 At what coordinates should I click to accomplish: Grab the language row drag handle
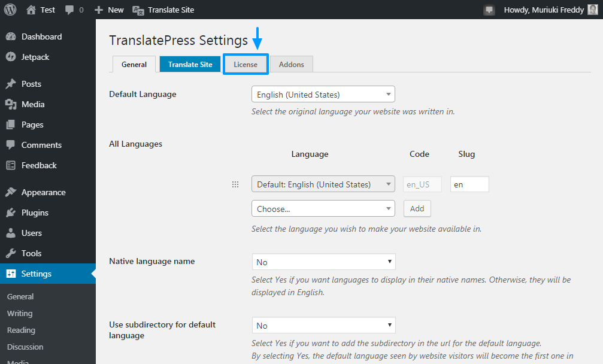pos(235,184)
